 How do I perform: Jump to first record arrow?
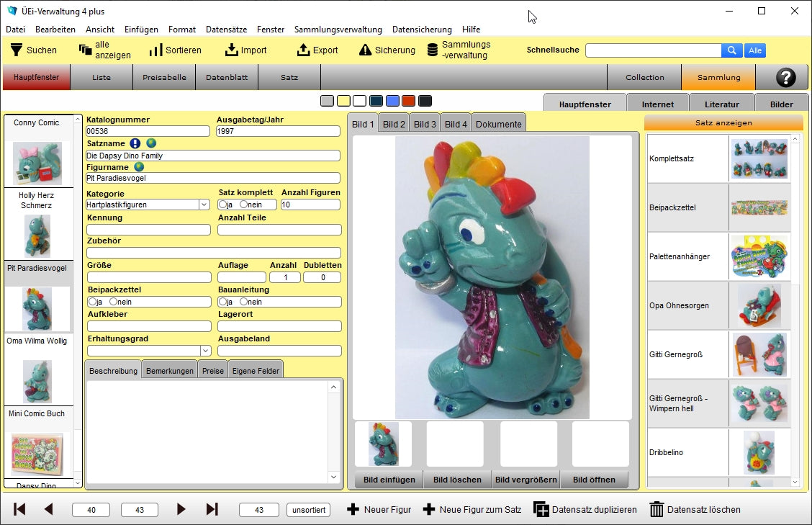click(20, 509)
